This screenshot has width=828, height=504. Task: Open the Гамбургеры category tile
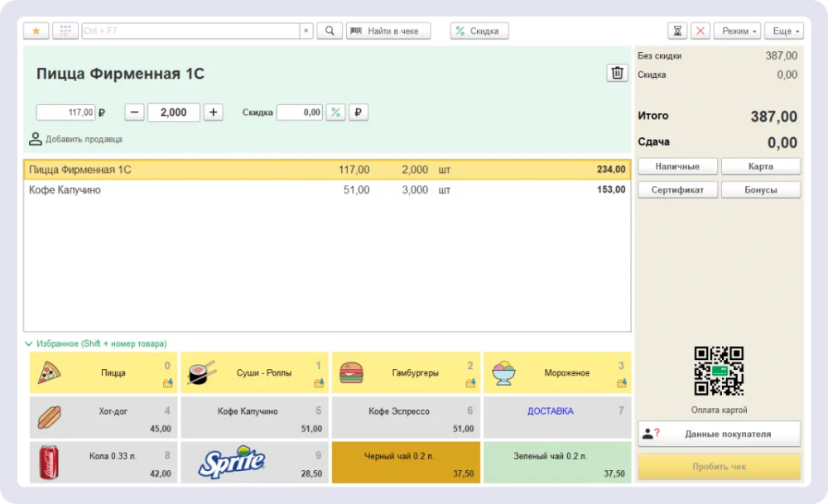coord(405,373)
